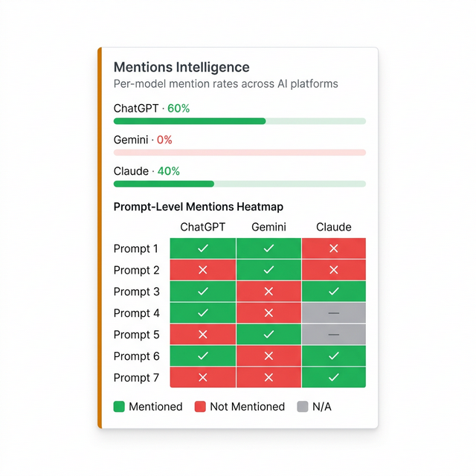This screenshot has height=476, width=476.
Task: Select the Gemini column header
Action: coord(268,227)
